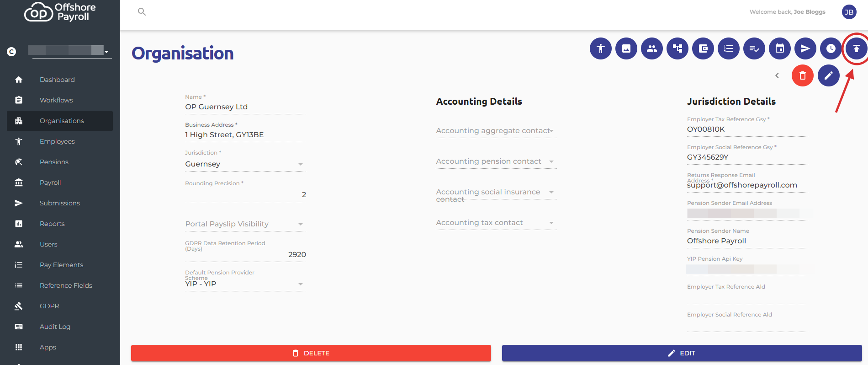Open the Default Pension Provider Scheme dropdown
Screen dimensions: 868x365
[x=245, y=284]
